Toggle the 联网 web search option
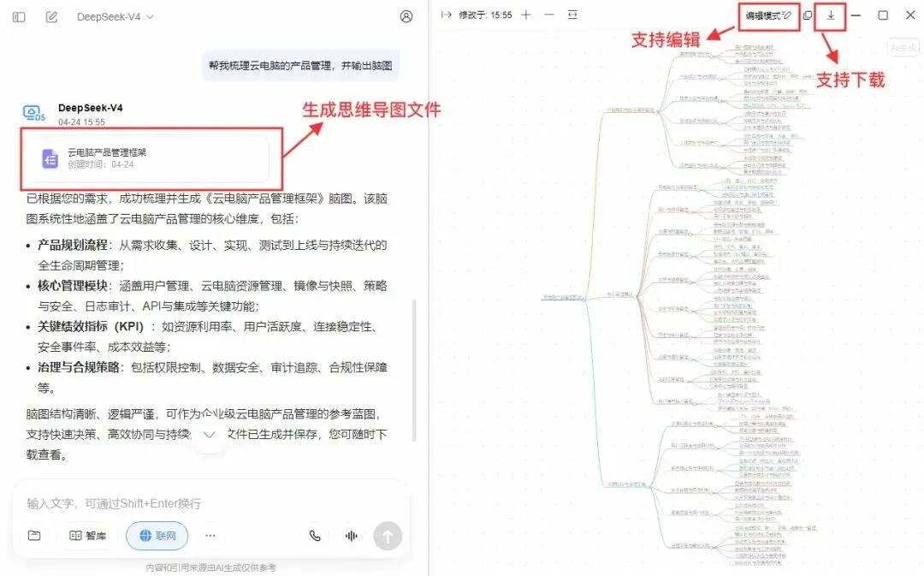 157,535
